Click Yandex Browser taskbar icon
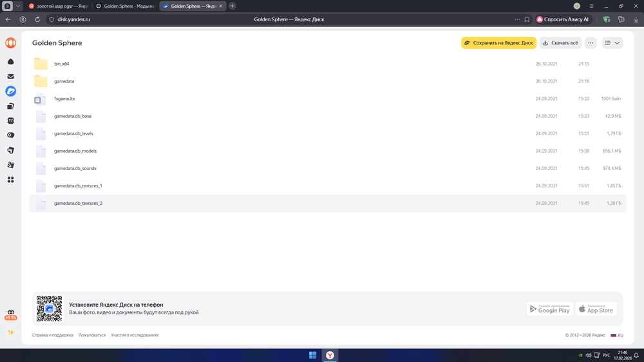This screenshot has height=362, width=644. point(330,355)
